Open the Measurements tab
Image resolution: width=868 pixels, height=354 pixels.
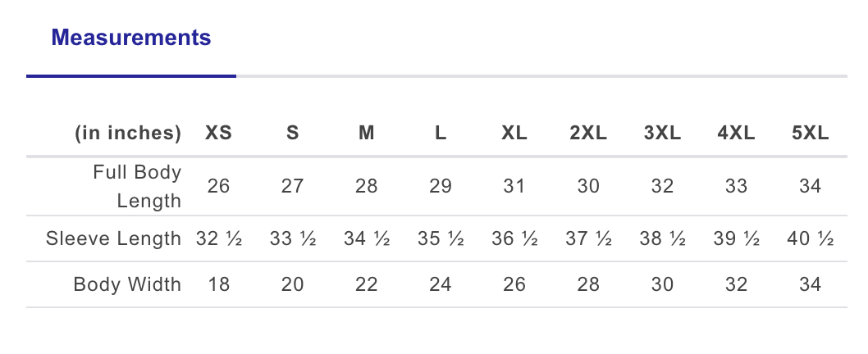pos(131,38)
